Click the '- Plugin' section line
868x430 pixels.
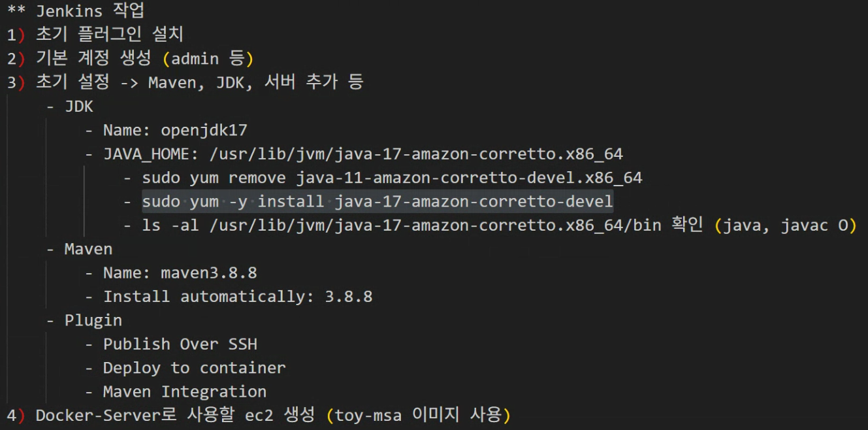(84, 320)
